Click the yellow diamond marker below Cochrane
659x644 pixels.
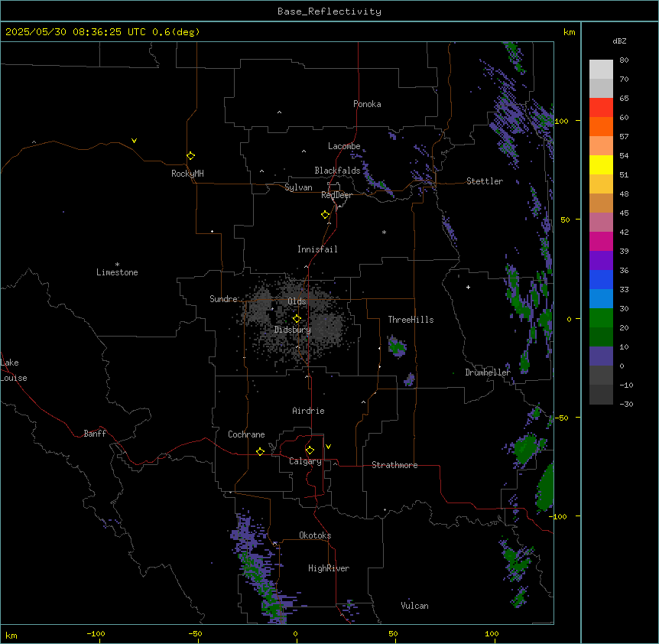click(x=260, y=451)
